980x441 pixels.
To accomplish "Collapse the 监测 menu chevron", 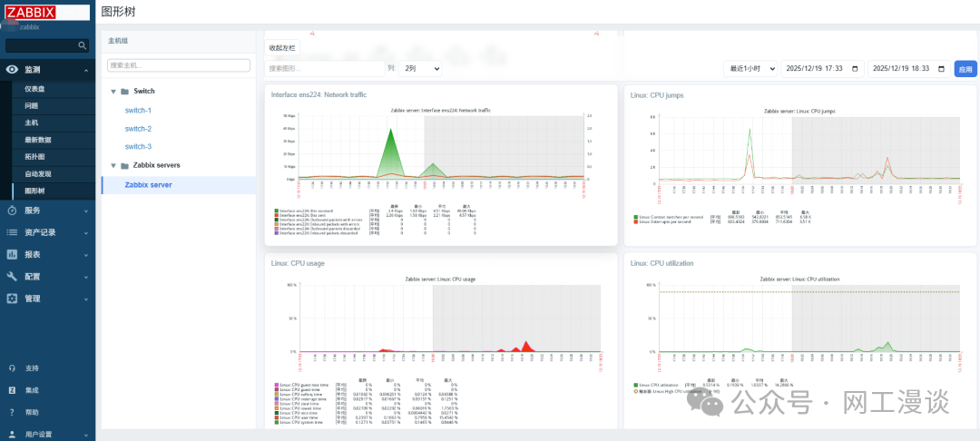I will point(86,70).
